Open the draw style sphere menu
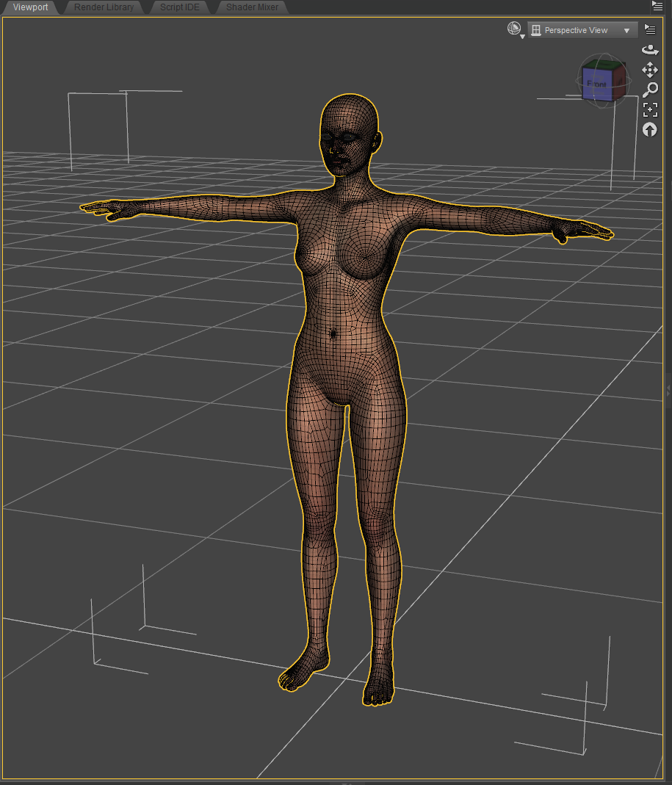The width and height of the screenshot is (672, 785). pos(516,29)
